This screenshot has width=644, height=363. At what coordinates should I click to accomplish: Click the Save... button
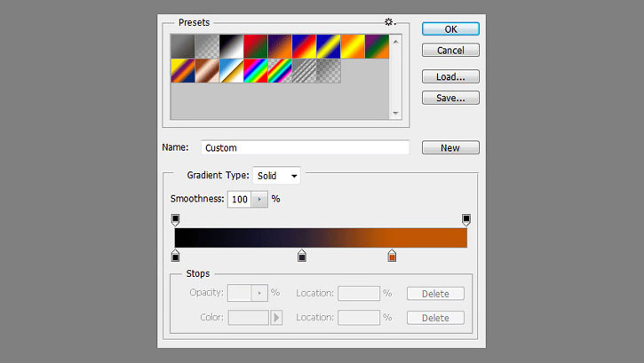[x=450, y=98]
